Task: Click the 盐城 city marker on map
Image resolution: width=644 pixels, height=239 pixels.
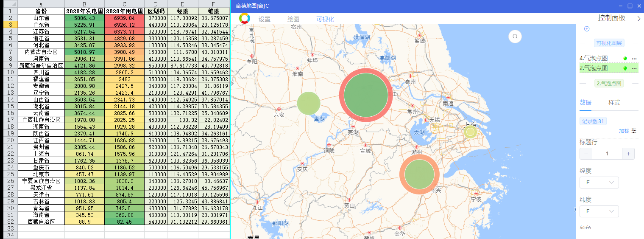Action: 420,35
